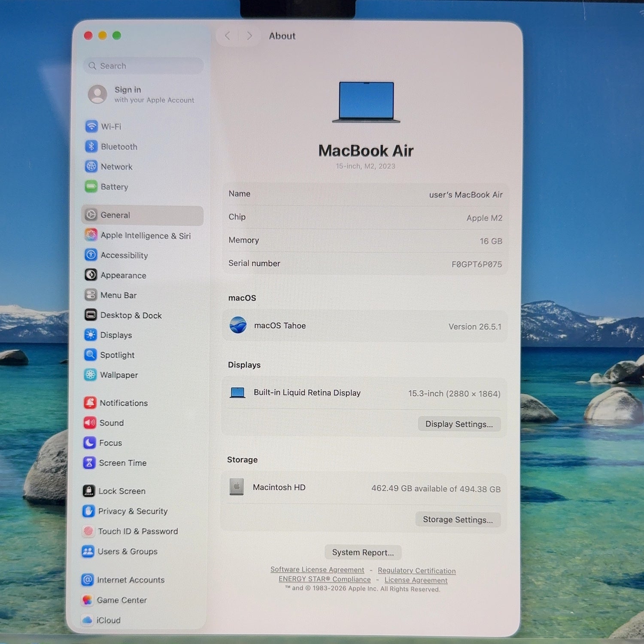
Task: Open the Desktop & Dock icon
Action: coord(91,315)
